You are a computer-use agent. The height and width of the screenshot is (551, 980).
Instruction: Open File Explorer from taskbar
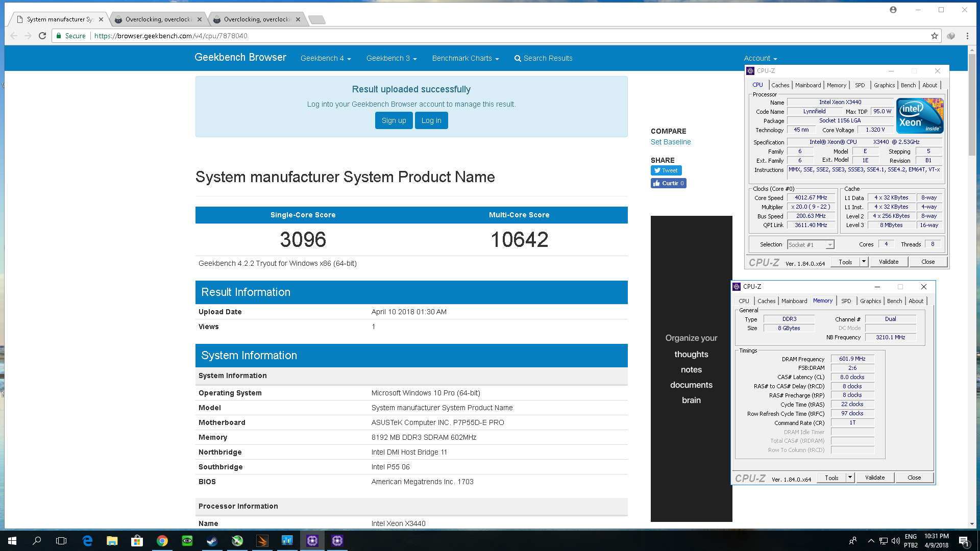112,541
